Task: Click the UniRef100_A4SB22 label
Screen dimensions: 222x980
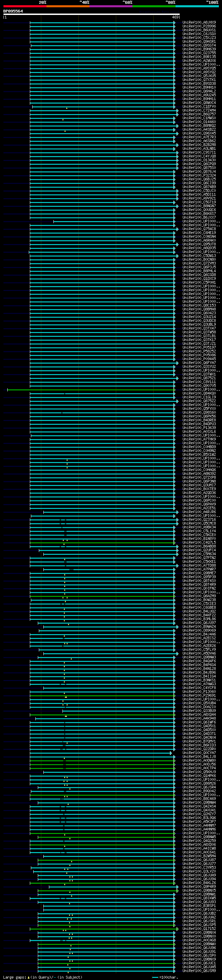Action: (199, 129)
